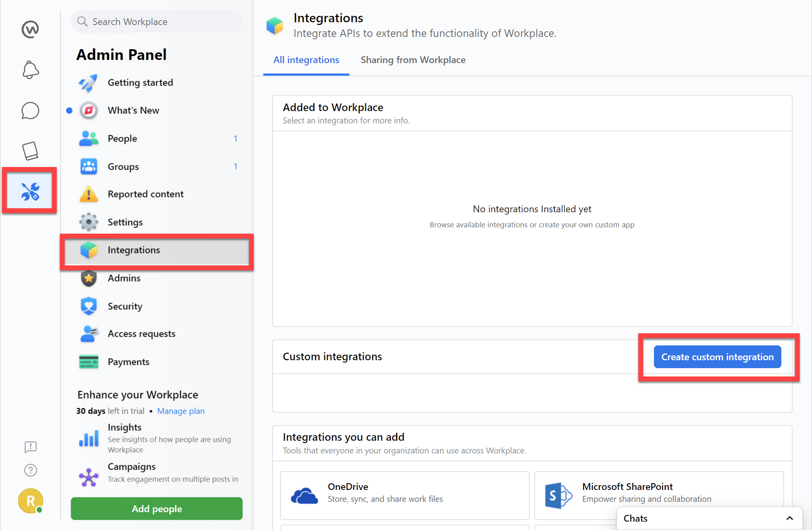Click the Integrations page header cube
This screenshot has height=530, width=812.
pyautogui.click(x=274, y=25)
